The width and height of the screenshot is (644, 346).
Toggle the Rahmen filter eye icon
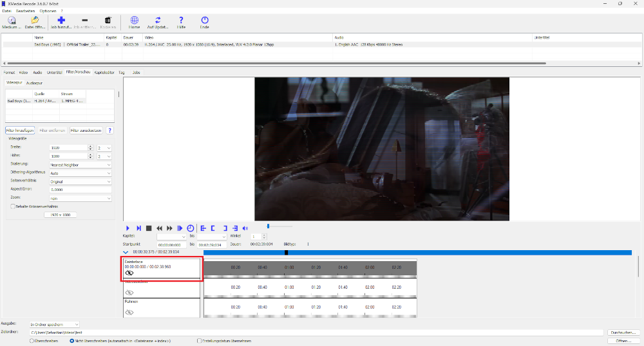click(x=129, y=313)
